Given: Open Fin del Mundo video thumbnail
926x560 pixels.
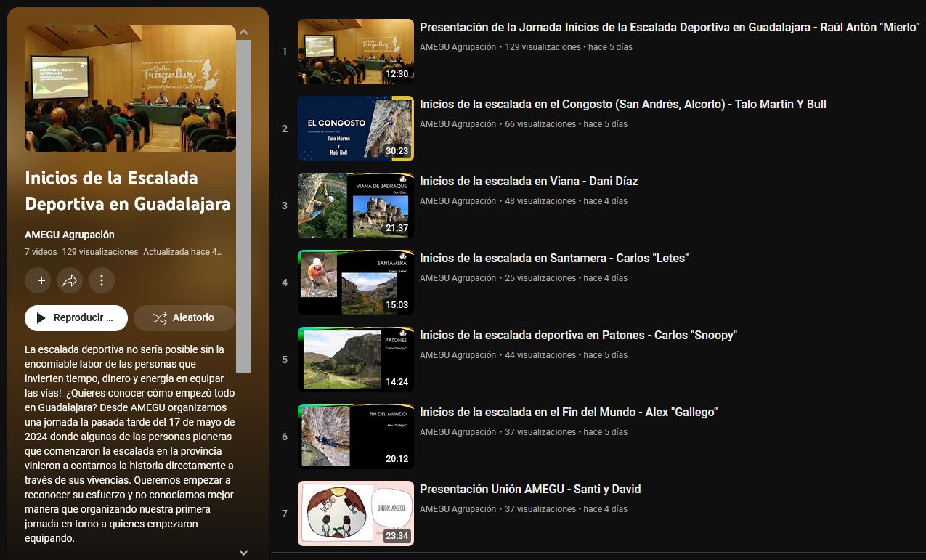Looking at the screenshot, I should coord(355,437).
